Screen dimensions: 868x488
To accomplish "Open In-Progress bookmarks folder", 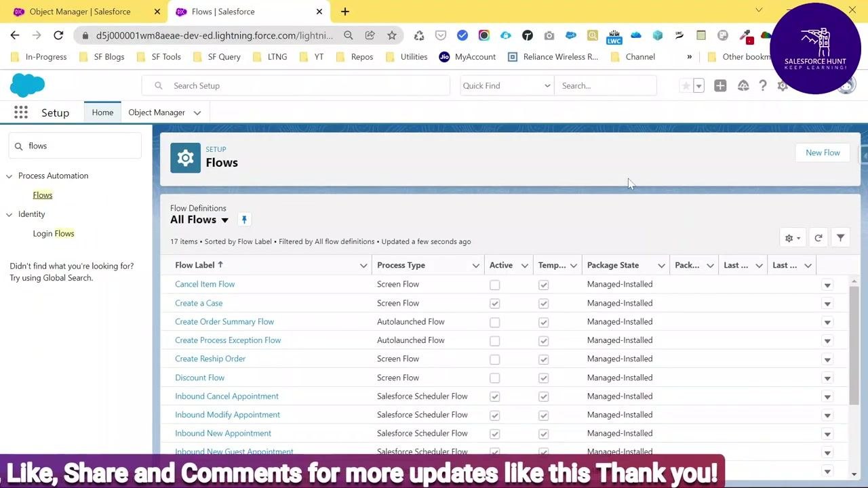I will (39, 57).
